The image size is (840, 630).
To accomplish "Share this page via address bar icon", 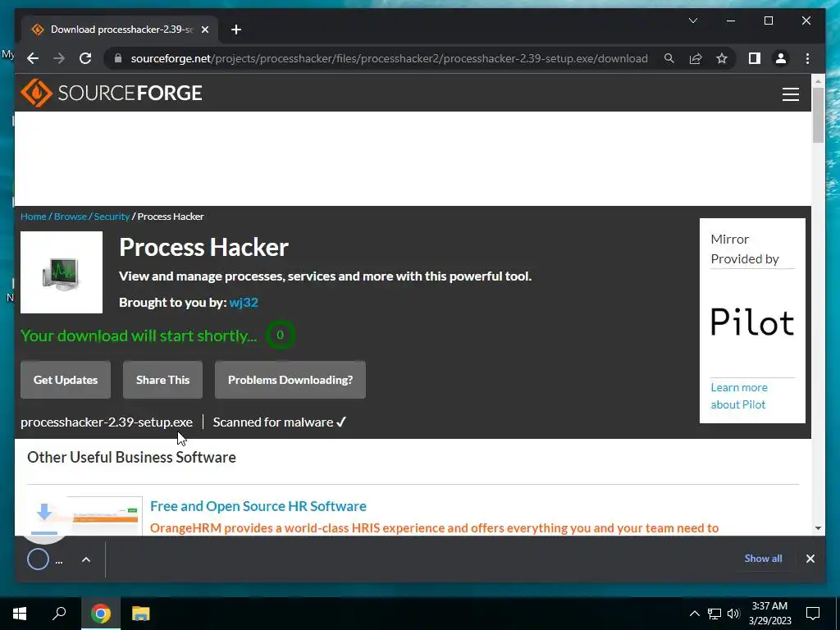I will click(x=696, y=58).
